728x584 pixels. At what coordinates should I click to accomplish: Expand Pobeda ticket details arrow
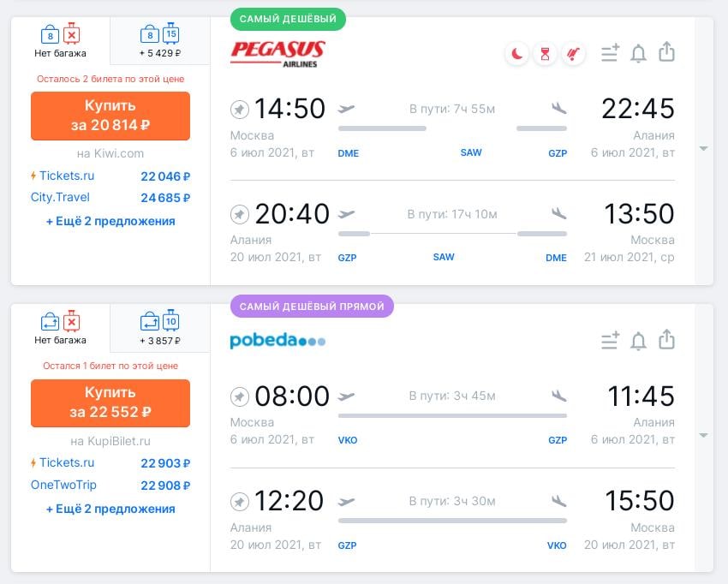pos(703,436)
